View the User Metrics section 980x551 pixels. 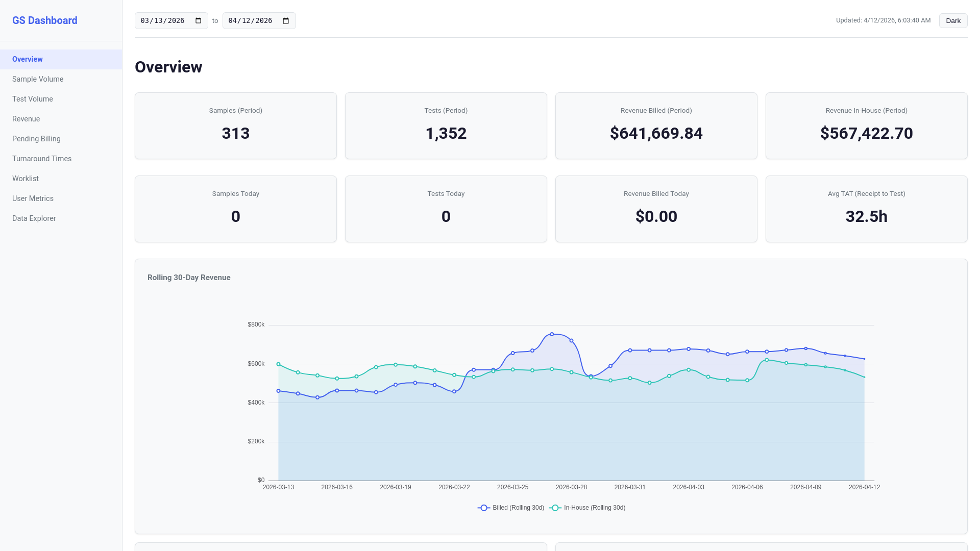(x=33, y=198)
